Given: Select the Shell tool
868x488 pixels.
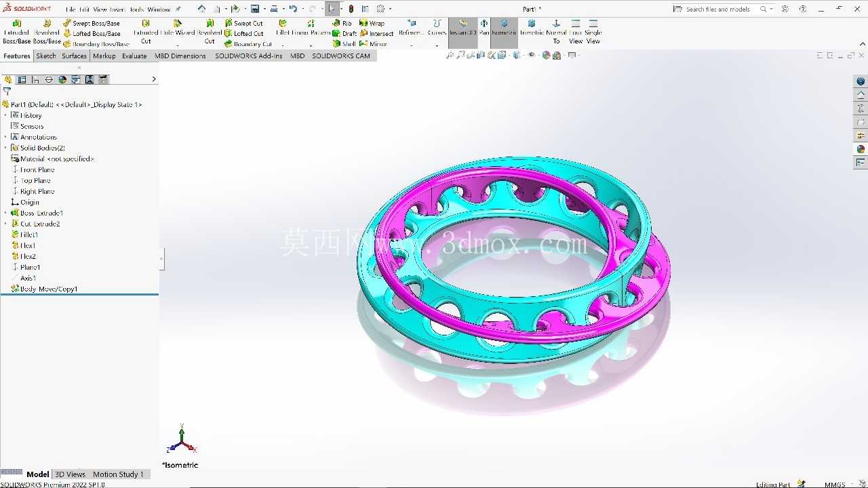Looking at the screenshot, I should [x=344, y=43].
